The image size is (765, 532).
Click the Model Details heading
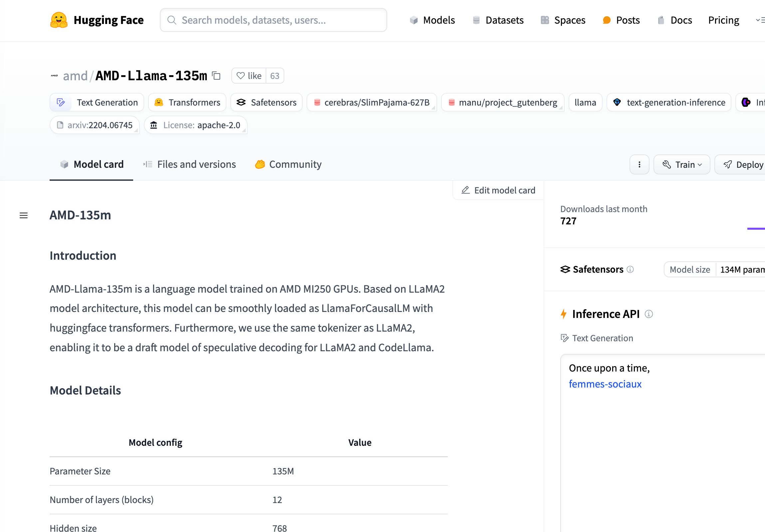pos(85,390)
